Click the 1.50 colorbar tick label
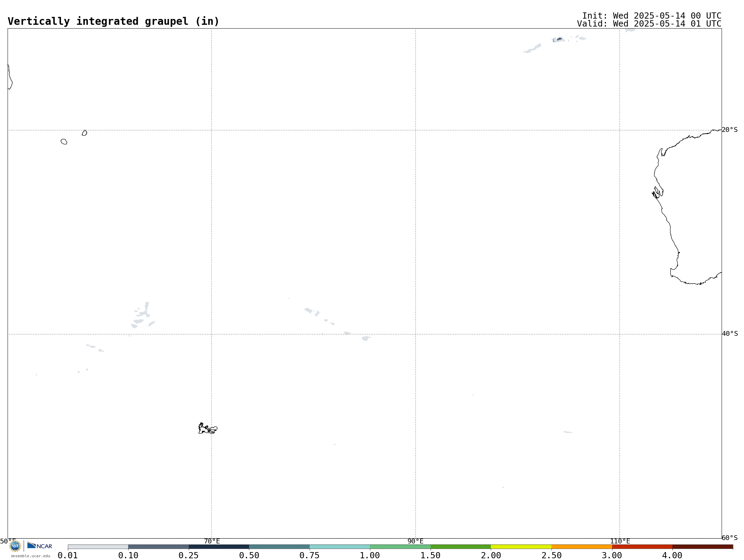 [x=431, y=556]
